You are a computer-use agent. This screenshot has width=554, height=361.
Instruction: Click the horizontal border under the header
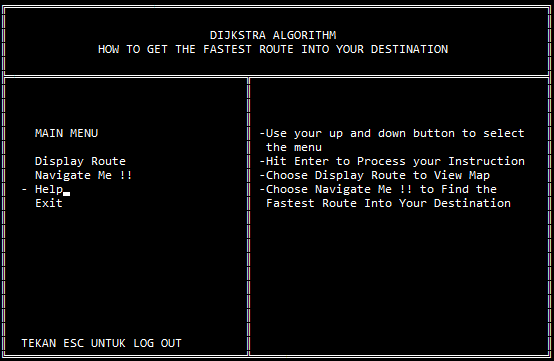[277, 76]
